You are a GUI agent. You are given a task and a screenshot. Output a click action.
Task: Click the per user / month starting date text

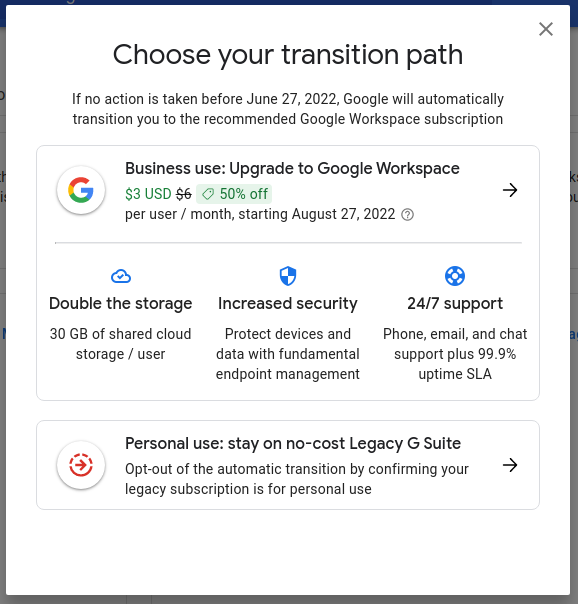[x=260, y=214]
